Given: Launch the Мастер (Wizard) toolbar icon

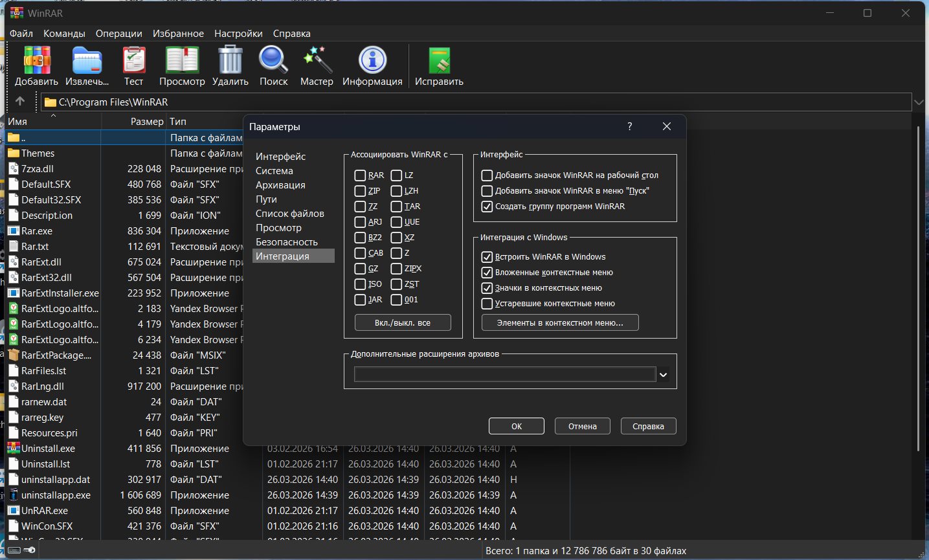Looking at the screenshot, I should pos(317,66).
